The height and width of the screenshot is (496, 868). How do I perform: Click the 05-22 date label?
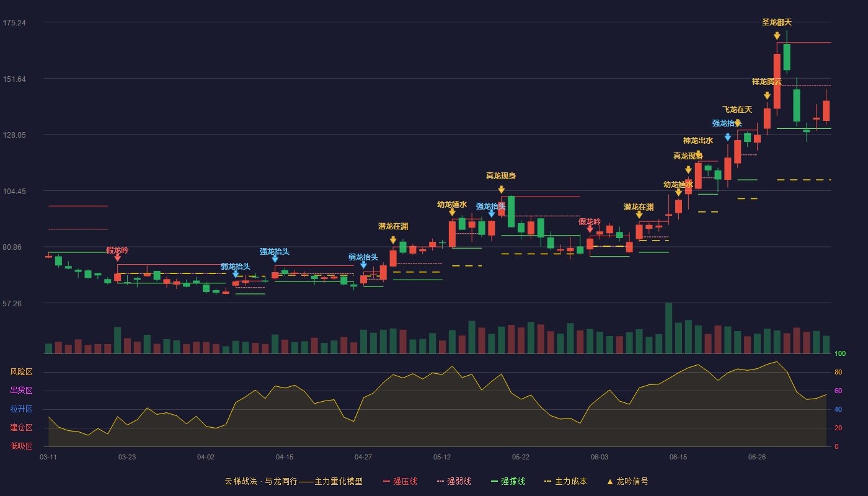(x=521, y=457)
